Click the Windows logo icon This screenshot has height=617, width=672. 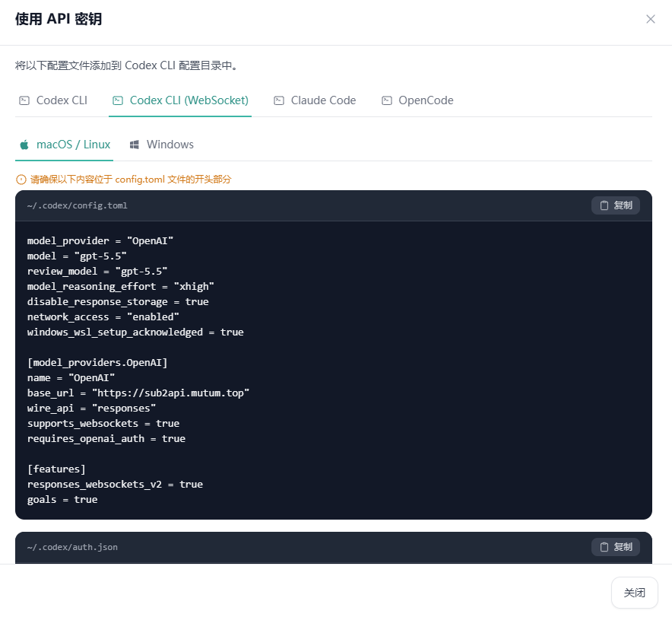tap(134, 145)
